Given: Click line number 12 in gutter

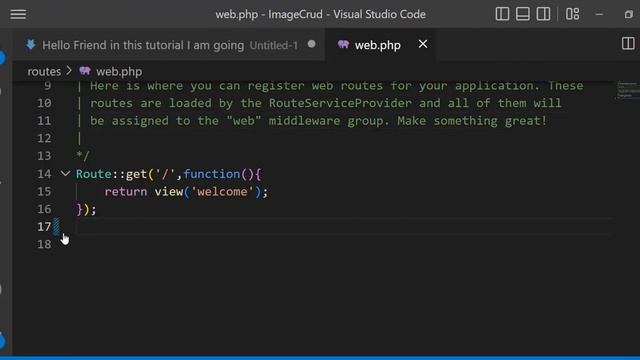Looking at the screenshot, I should coord(44,138).
